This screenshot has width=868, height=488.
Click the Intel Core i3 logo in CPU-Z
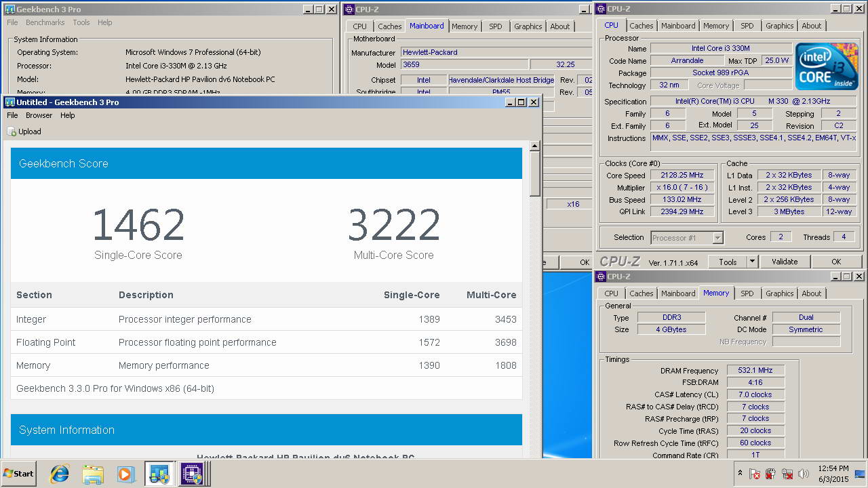825,66
